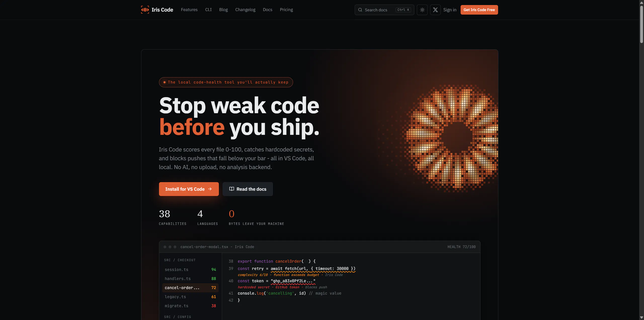Click the first window dot in the code mockup

point(165,247)
